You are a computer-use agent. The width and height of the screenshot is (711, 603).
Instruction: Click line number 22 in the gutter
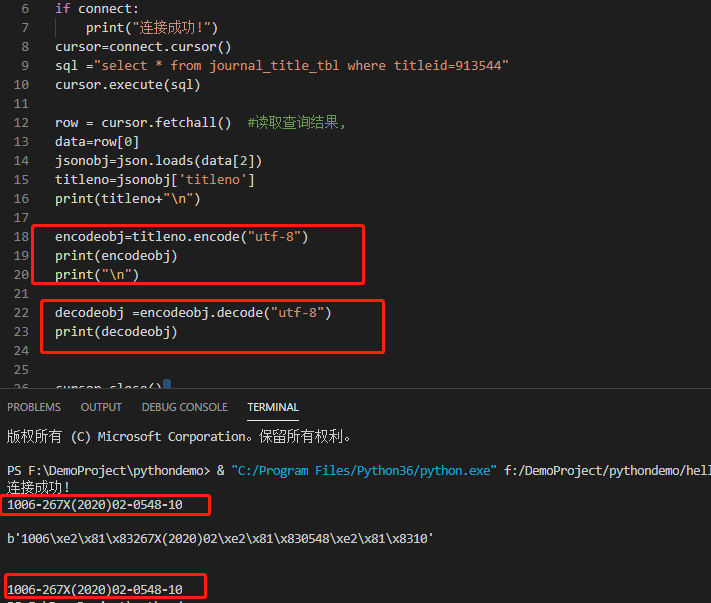[21, 313]
